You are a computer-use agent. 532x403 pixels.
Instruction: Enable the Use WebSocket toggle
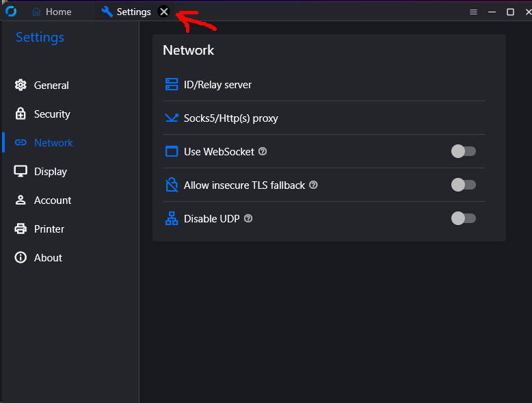[464, 151]
